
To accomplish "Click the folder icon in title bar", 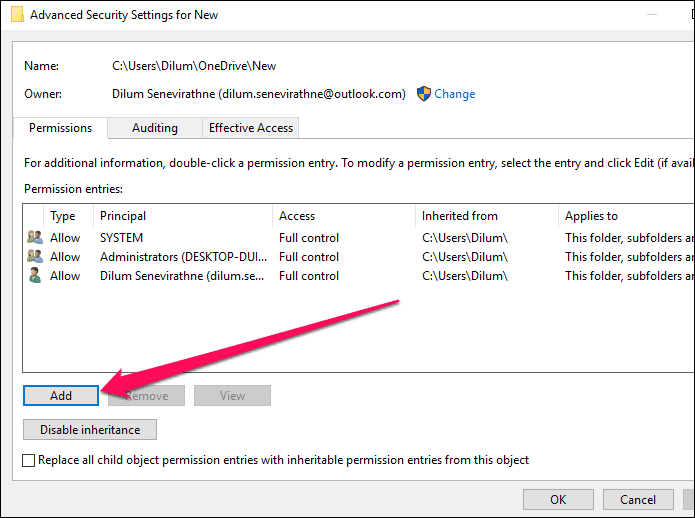I will [x=17, y=14].
